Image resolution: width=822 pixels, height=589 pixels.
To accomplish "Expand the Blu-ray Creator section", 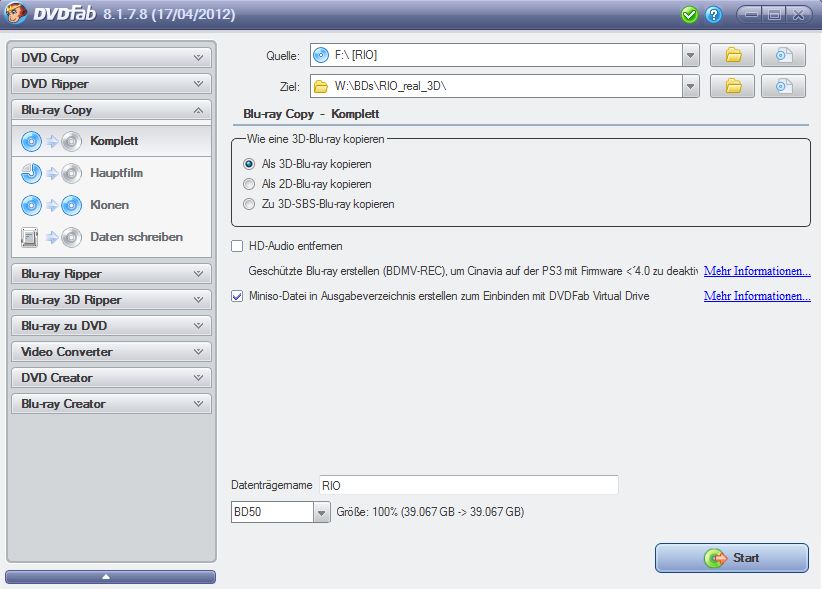I will pyautogui.click(x=111, y=404).
